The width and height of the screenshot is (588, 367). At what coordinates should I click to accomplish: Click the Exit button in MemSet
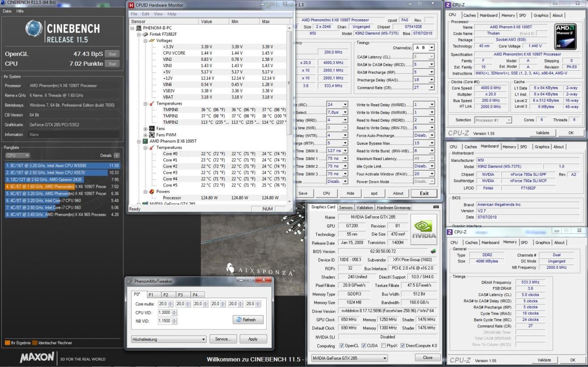pyautogui.click(x=424, y=193)
